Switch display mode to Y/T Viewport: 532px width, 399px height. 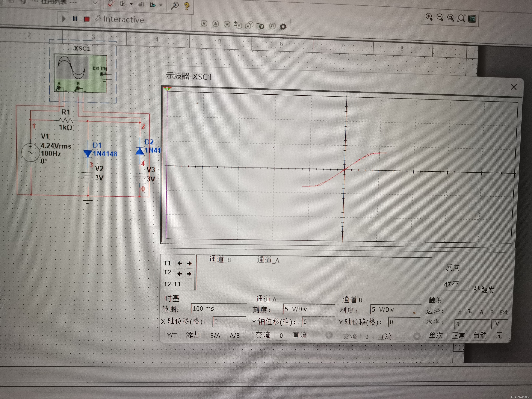tap(172, 335)
